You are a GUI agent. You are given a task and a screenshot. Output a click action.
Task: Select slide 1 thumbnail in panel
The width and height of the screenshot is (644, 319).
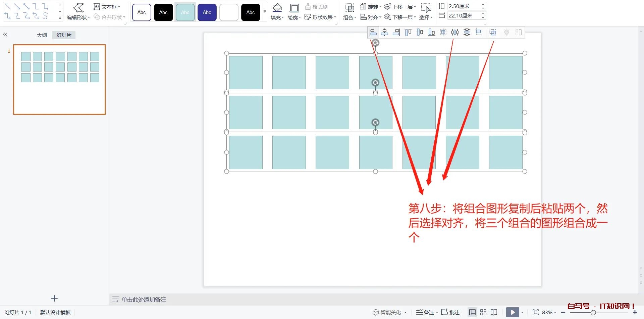point(59,80)
